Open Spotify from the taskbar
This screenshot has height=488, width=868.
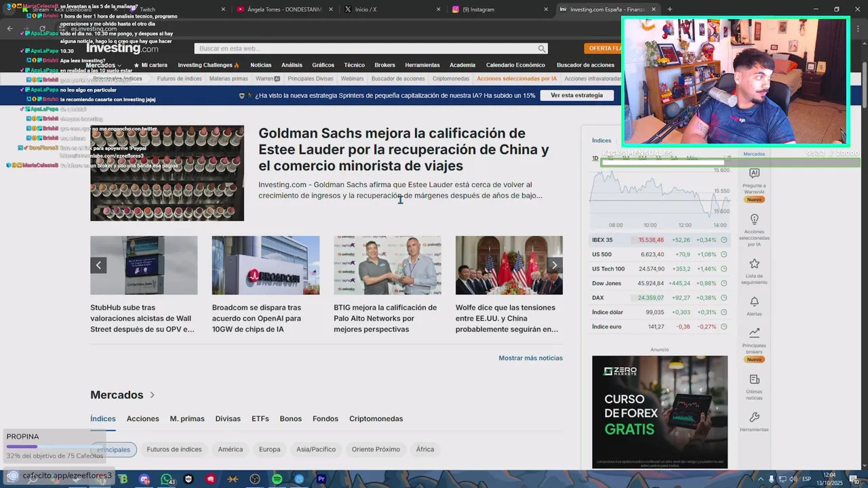(x=277, y=479)
